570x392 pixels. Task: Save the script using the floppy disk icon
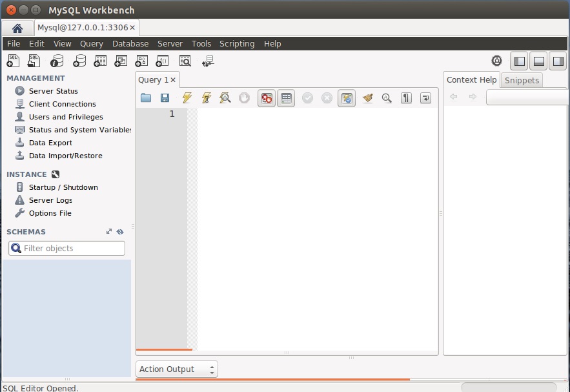(x=165, y=98)
